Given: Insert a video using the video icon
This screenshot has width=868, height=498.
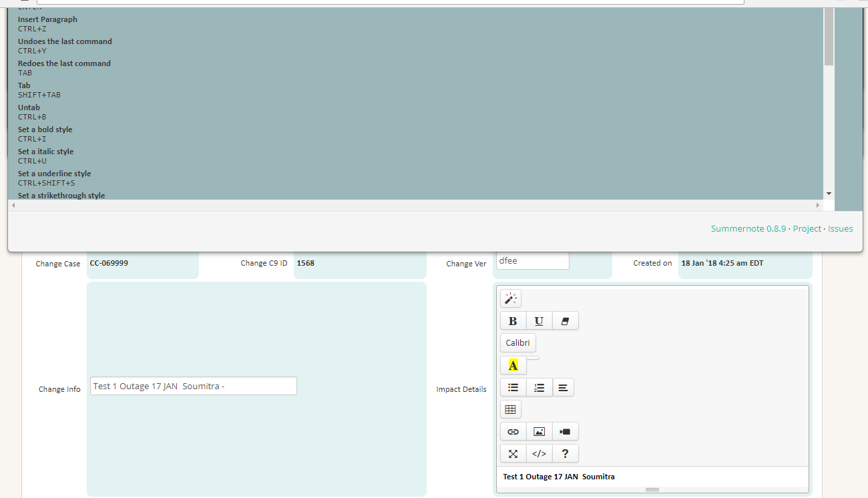Looking at the screenshot, I should (565, 431).
